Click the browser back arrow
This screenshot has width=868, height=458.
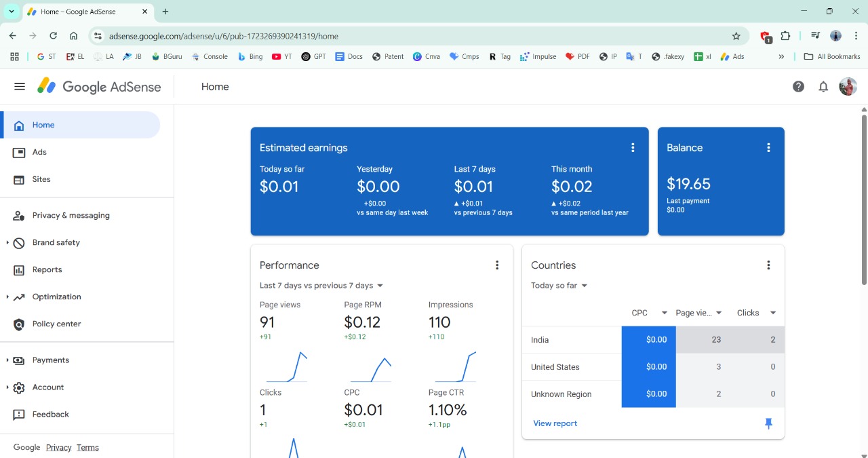(13, 36)
